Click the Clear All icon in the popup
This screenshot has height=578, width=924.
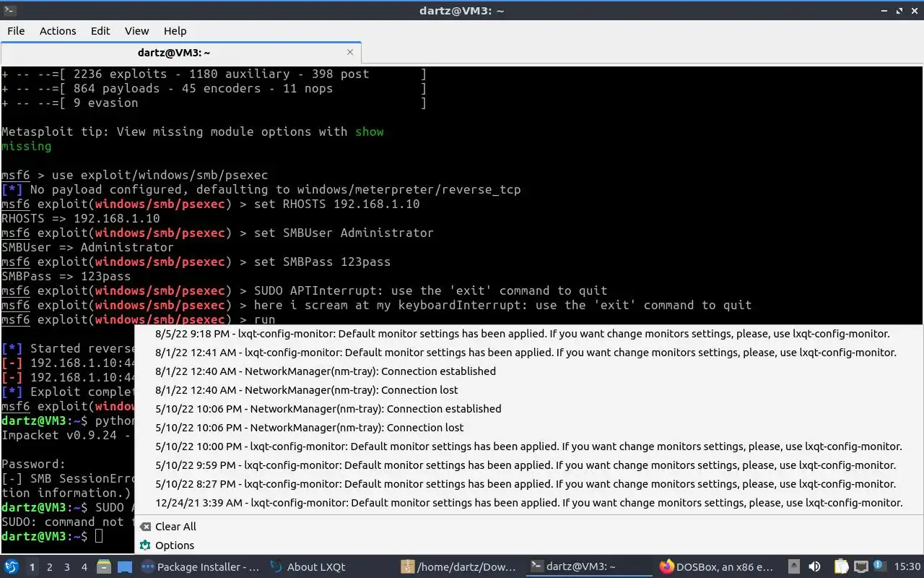145,527
